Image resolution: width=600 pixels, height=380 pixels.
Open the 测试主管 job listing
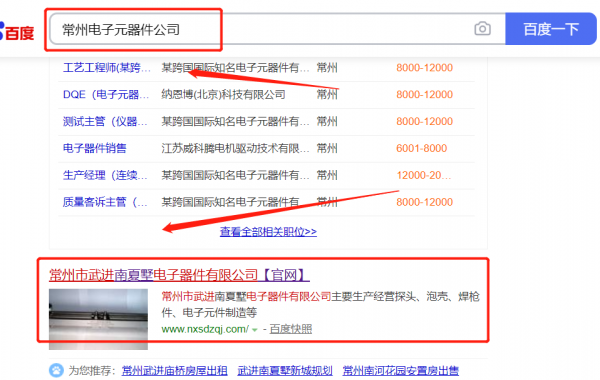105,121
